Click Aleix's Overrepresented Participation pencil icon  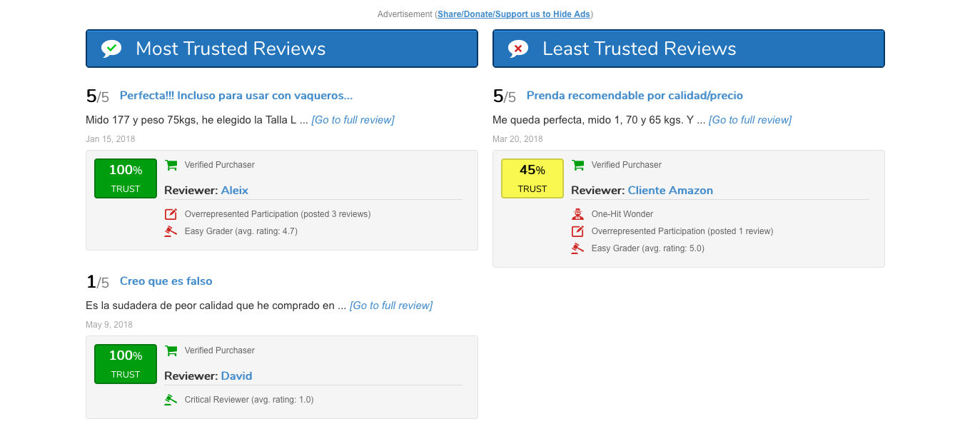click(x=171, y=214)
